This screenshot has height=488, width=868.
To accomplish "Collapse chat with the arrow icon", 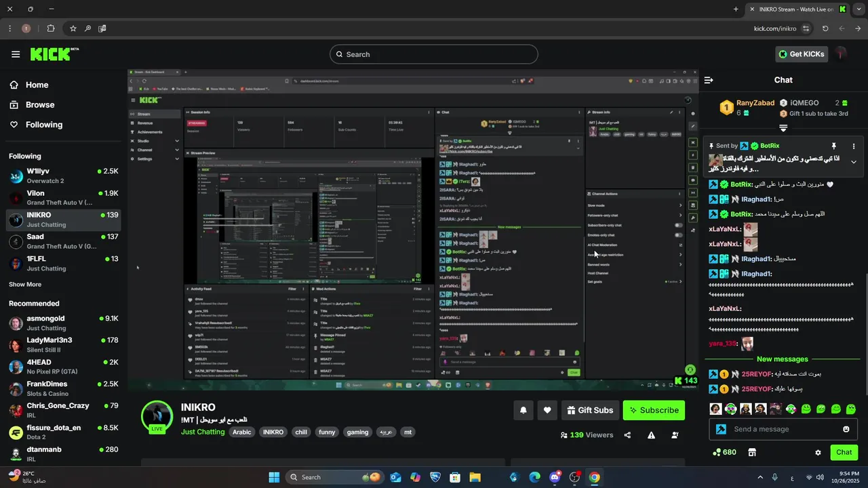I will click(709, 80).
